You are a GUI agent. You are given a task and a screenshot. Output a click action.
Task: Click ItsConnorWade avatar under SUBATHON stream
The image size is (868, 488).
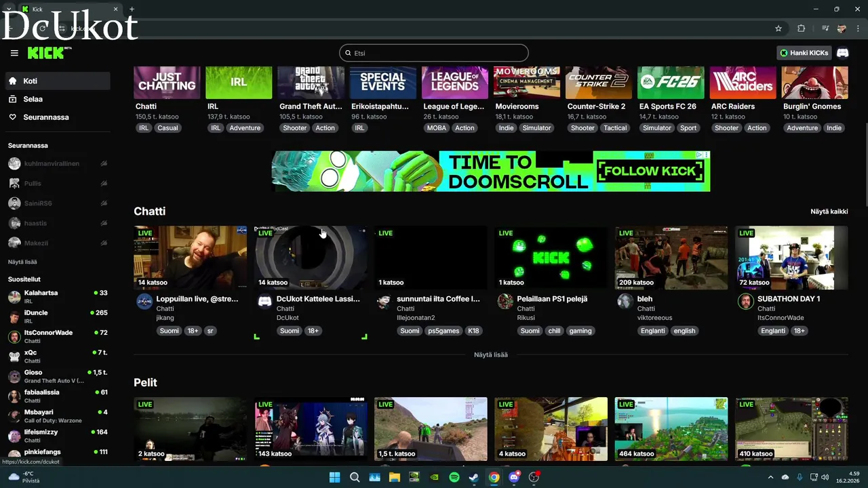tap(745, 302)
